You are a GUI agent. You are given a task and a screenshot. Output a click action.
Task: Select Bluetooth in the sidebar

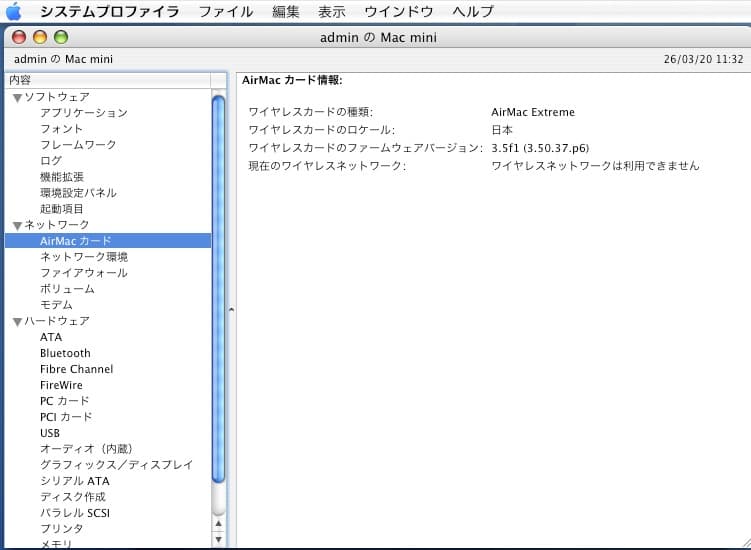pyautogui.click(x=65, y=353)
